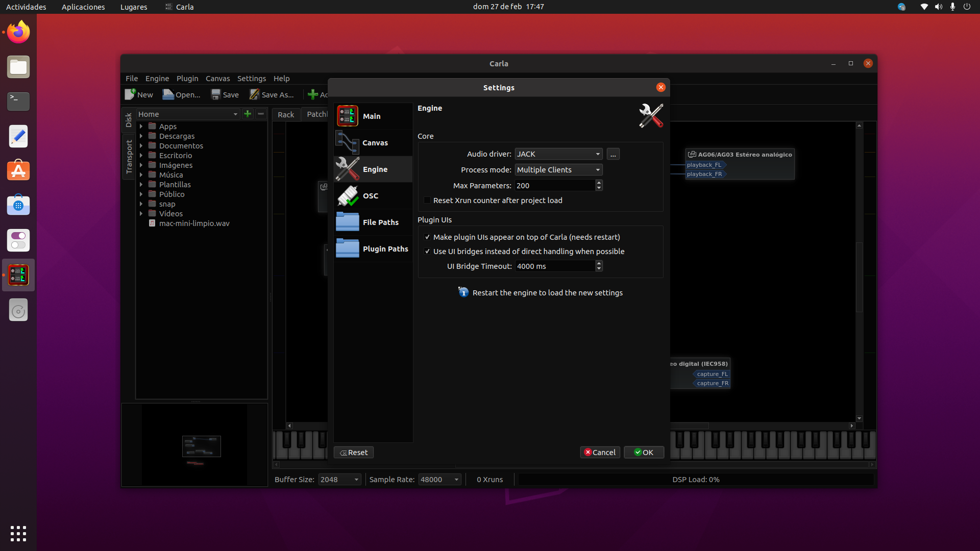Switch to the Rack tab

286,114
